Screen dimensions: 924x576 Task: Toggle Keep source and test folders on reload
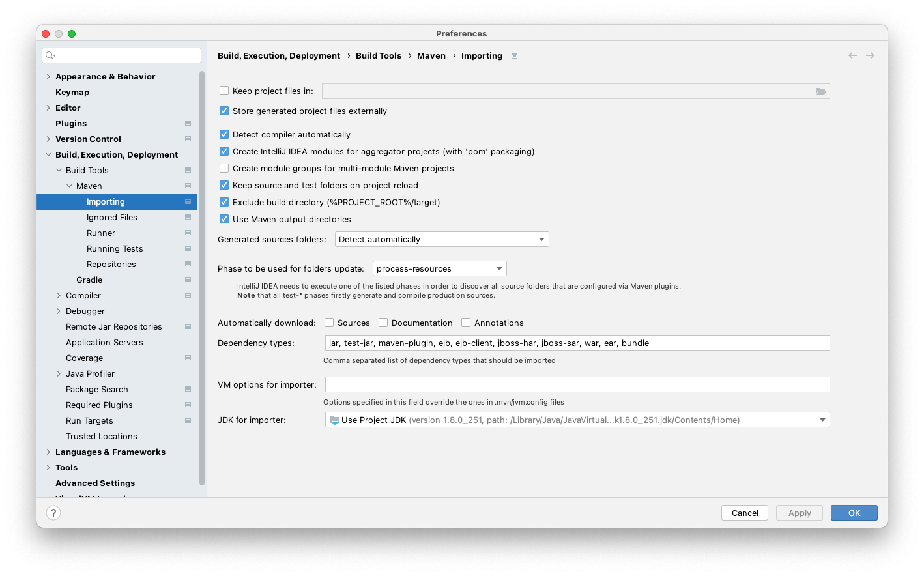224,185
